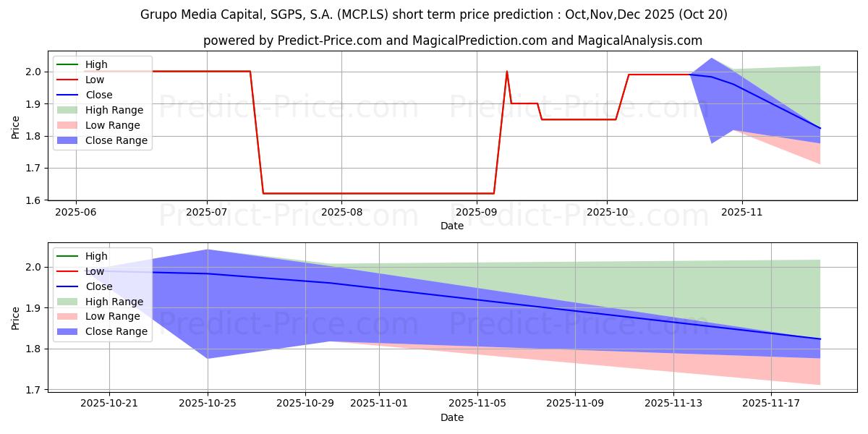Click the 2025-11-13 tick label on bottom axis
The height and width of the screenshot is (434, 868).
673,404
